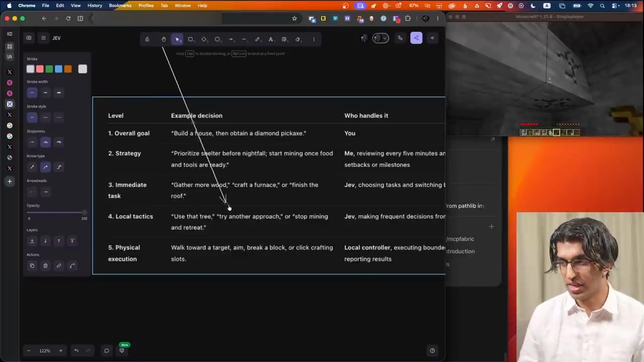The height and width of the screenshot is (362, 644).
Task: Open the Bookmarks menu in Chrome
Action: (120, 6)
